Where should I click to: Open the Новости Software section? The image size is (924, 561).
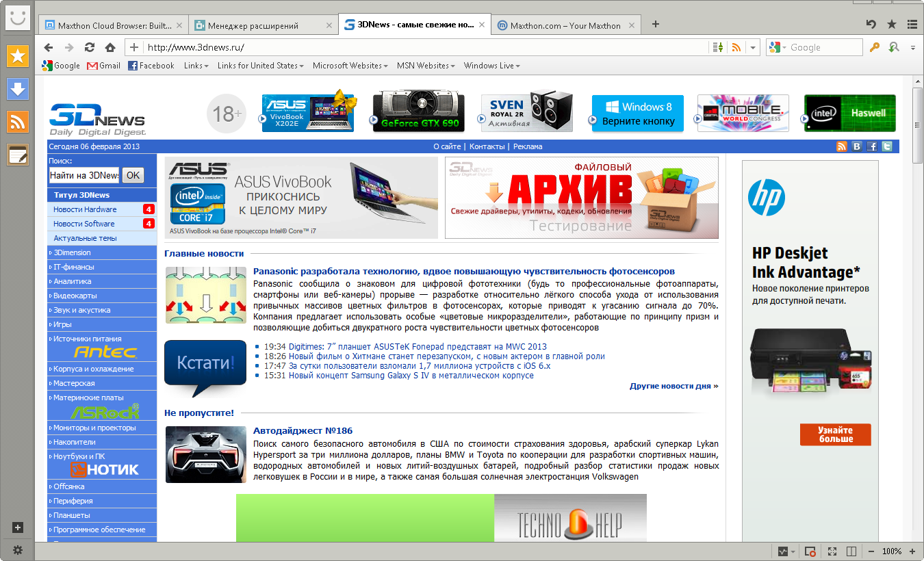click(102, 224)
